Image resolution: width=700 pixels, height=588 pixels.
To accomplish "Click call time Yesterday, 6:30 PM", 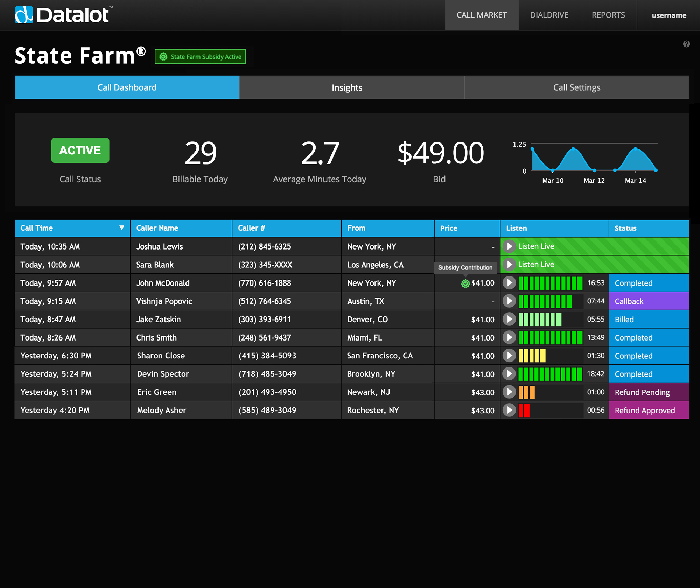I will point(56,356).
